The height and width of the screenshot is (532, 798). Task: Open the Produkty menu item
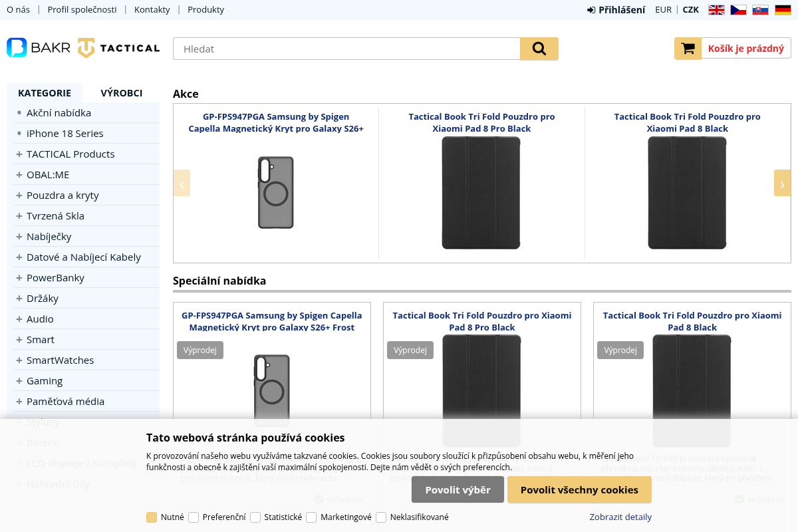[x=206, y=10]
